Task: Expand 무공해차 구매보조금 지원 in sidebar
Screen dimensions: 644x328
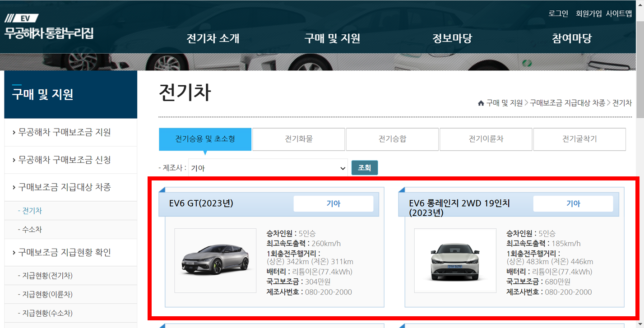Action: tap(71, 132)
